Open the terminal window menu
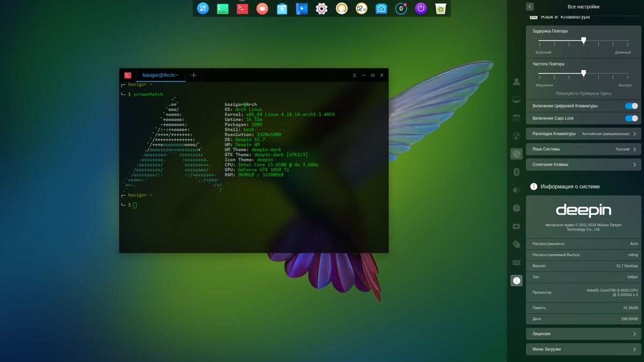The width and height of the screenshot is (644, 362). pos(354,75)
